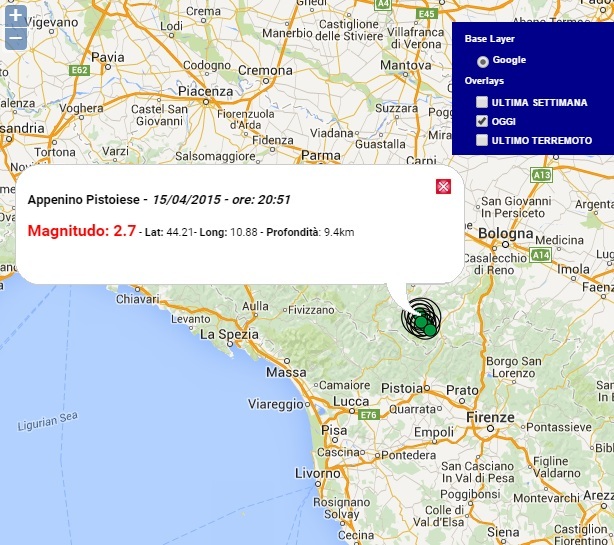Click the Pisa city label

tap(334, 431)
